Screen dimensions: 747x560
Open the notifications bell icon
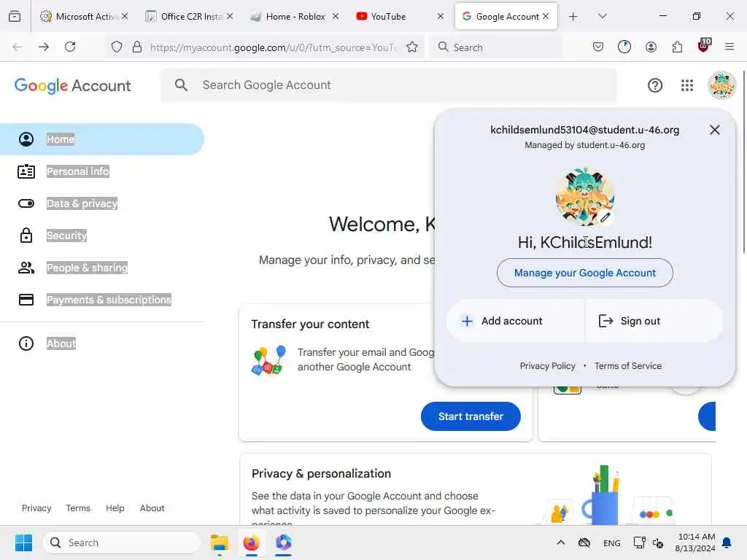pyautogui.click(x=727, y=542)
